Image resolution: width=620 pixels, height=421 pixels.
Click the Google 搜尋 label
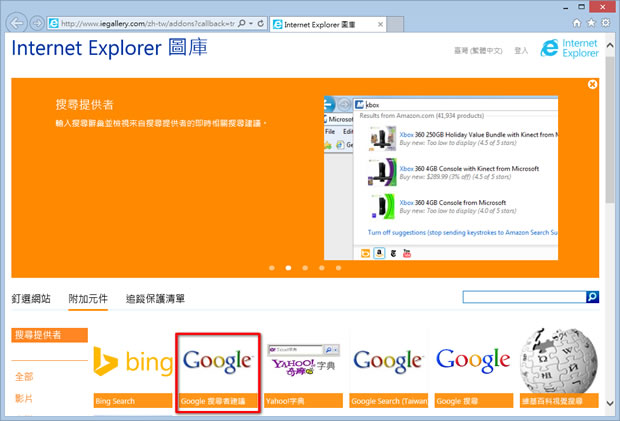click(x=474, y=401)
